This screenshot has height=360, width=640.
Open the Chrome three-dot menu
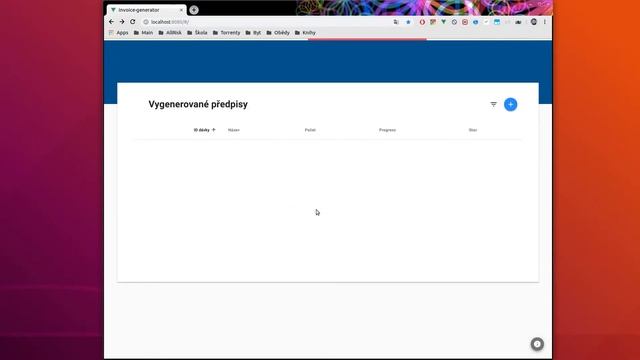[x=545, y=22]
